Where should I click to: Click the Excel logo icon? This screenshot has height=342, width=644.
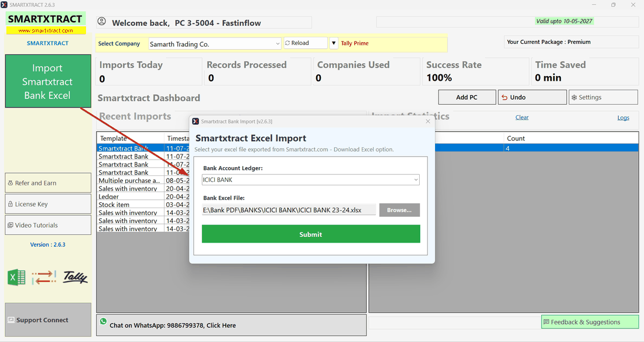pos(16,278)
